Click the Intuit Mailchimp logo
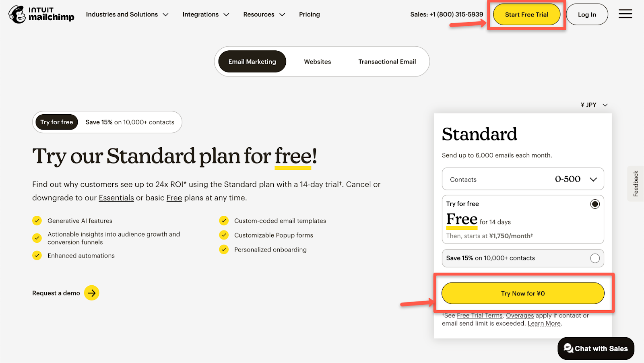This screenshot has height=363, width=644. pyautogui.click(x=41, y=14)
